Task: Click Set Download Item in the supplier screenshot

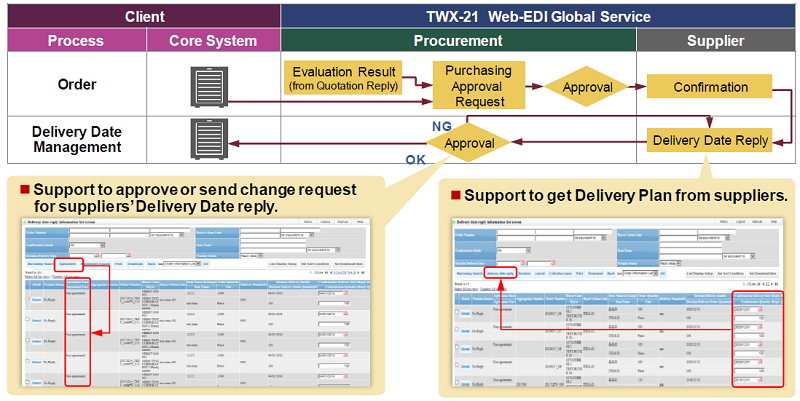Action: (x=763, y=273)
